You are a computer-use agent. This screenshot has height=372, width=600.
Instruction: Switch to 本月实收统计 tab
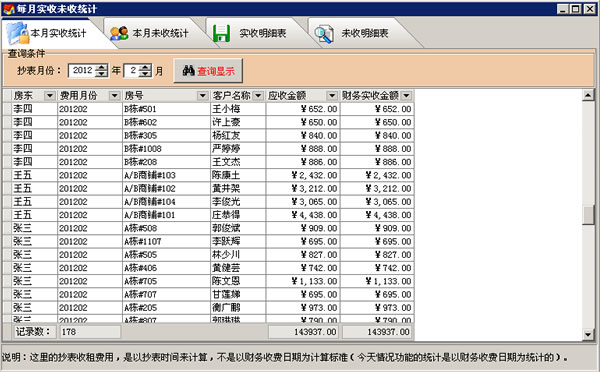coord(57,33)
